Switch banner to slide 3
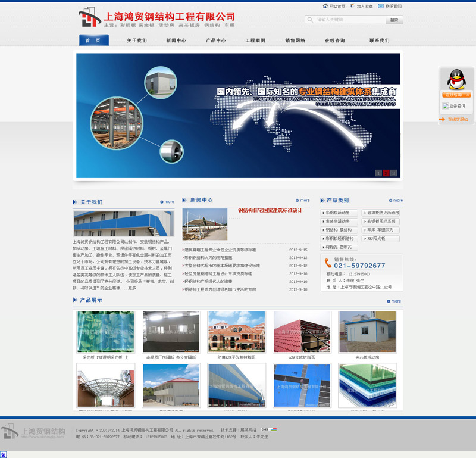This screenshot has width=476, height=458. [x=393, y=173]
